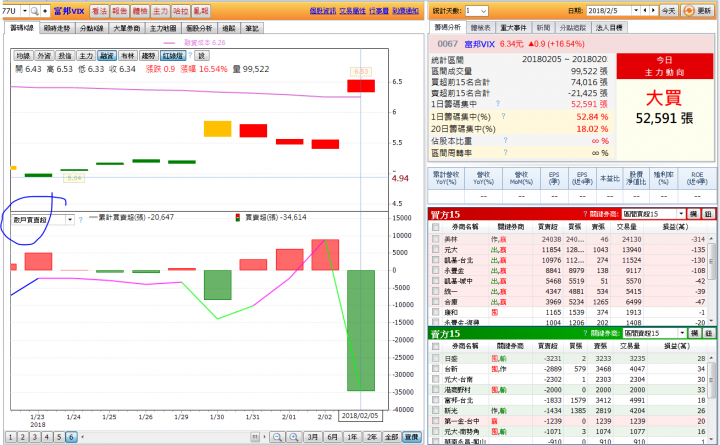Click help icon beside 散戶買賣超 dropdown

click(80, 220)
